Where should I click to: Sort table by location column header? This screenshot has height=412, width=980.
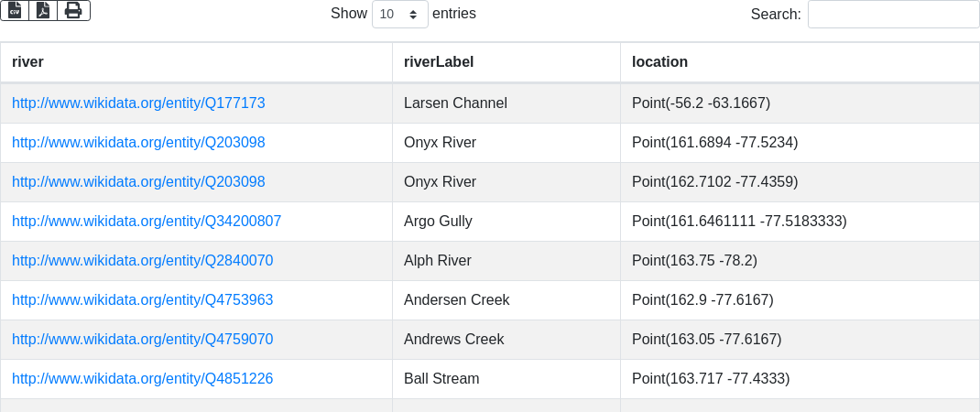[659, 62]
